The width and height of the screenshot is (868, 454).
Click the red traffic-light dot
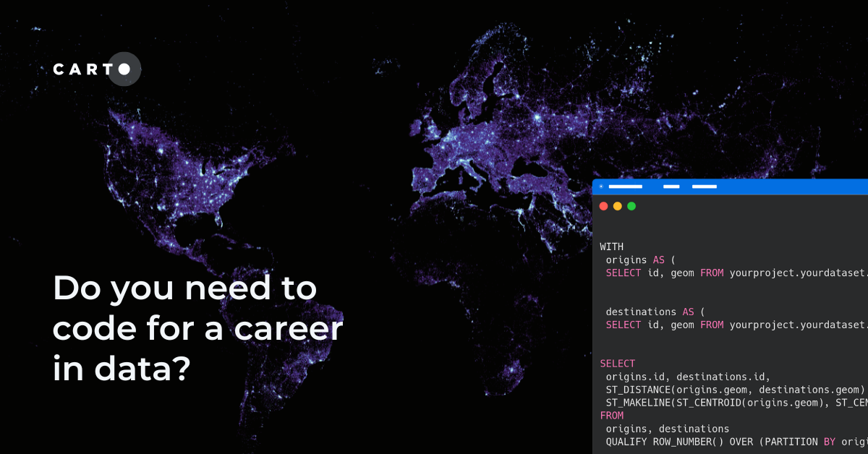click(604, 206)
